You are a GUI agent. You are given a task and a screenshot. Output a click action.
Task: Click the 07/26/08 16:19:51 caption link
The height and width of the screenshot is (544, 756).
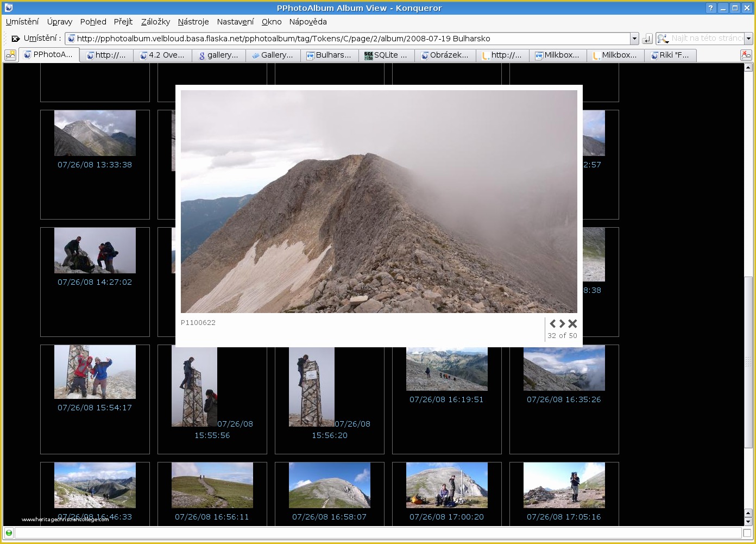tap(446, 399)
